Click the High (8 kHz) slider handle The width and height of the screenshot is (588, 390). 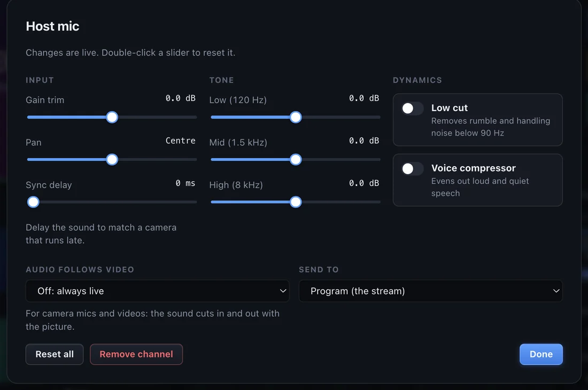click(296, 202)
